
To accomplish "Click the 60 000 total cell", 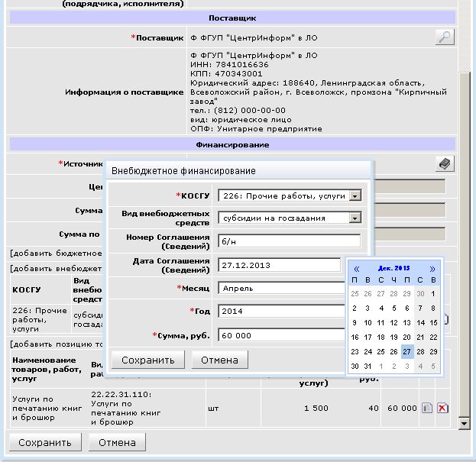I will click(402, 409).
